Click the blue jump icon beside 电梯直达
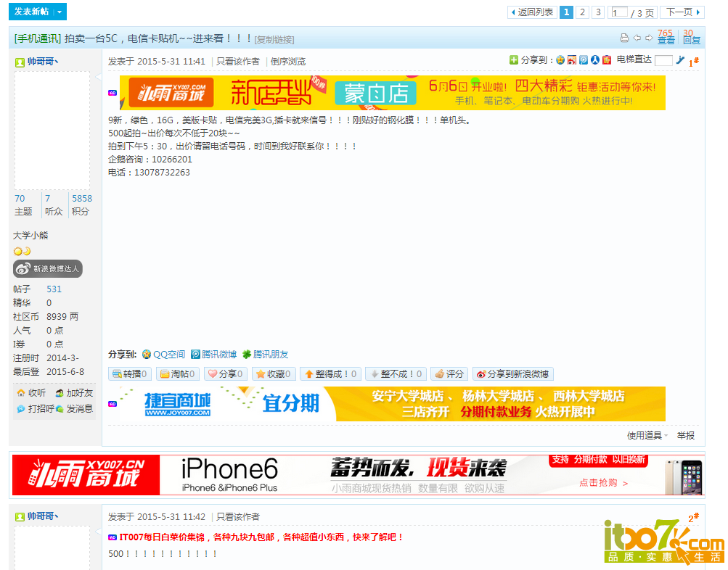This screenshot has height=570, width=728. pyautogui.click(x=680, y=60)
